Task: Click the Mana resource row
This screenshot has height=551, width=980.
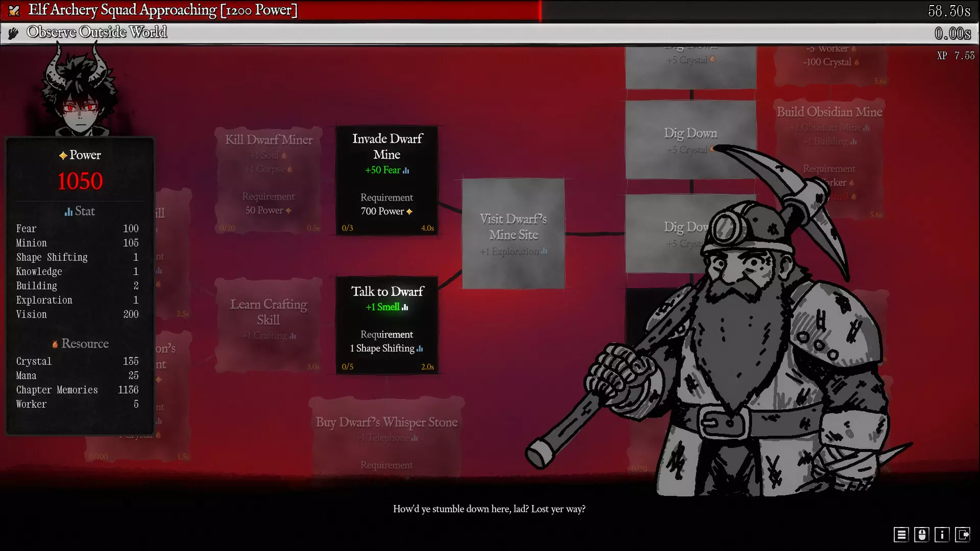Action: (77, 376)
